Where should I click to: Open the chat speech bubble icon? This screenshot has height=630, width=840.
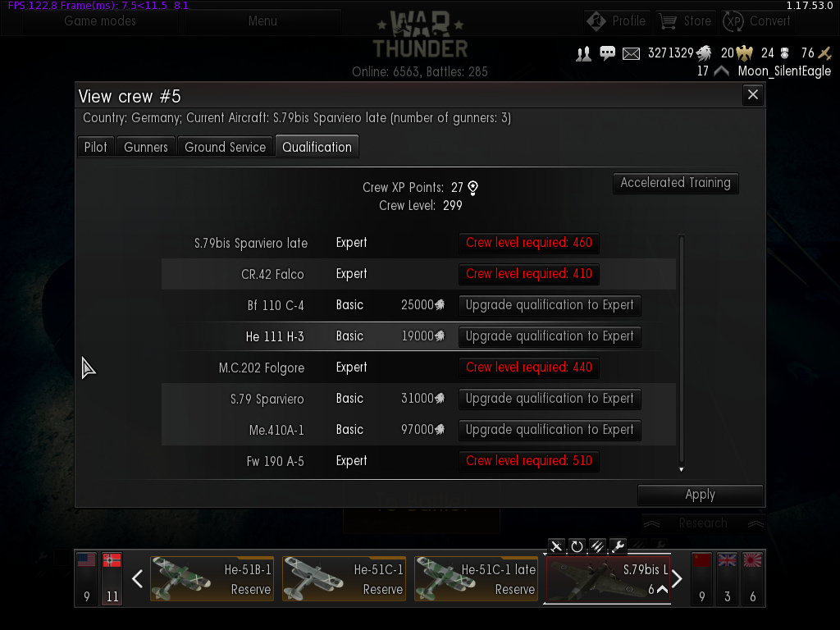608,53
